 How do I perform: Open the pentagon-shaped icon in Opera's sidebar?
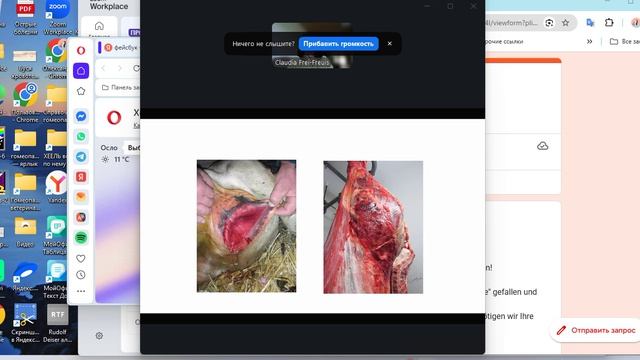click(81, 91)
